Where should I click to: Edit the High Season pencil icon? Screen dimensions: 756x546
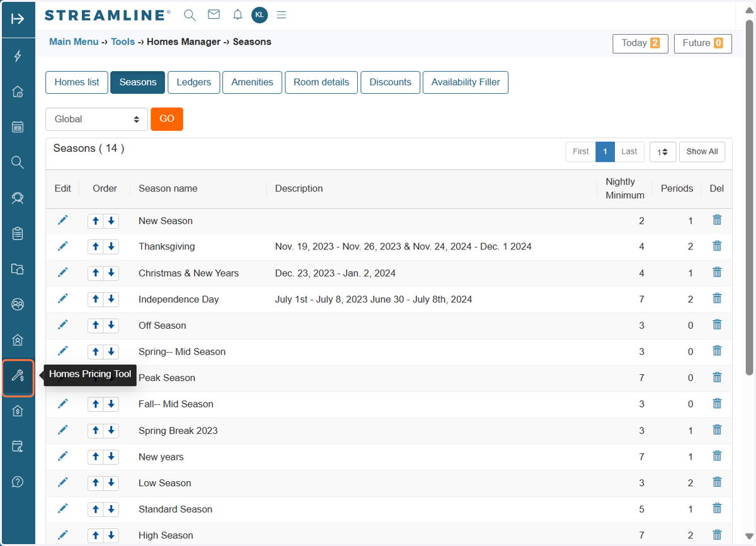(62, 535)
